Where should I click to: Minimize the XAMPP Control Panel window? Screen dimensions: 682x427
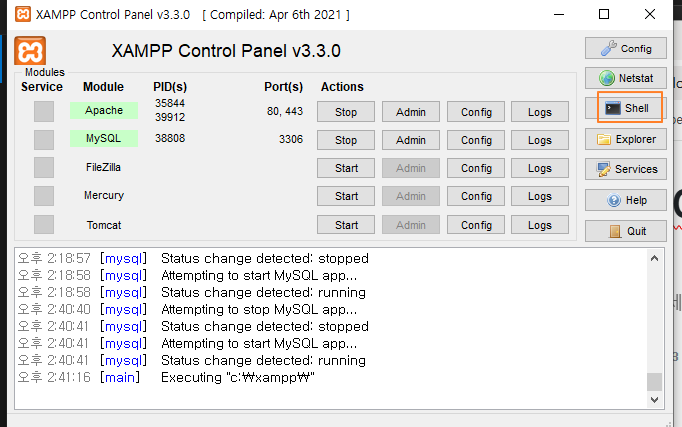coord(559,14)
